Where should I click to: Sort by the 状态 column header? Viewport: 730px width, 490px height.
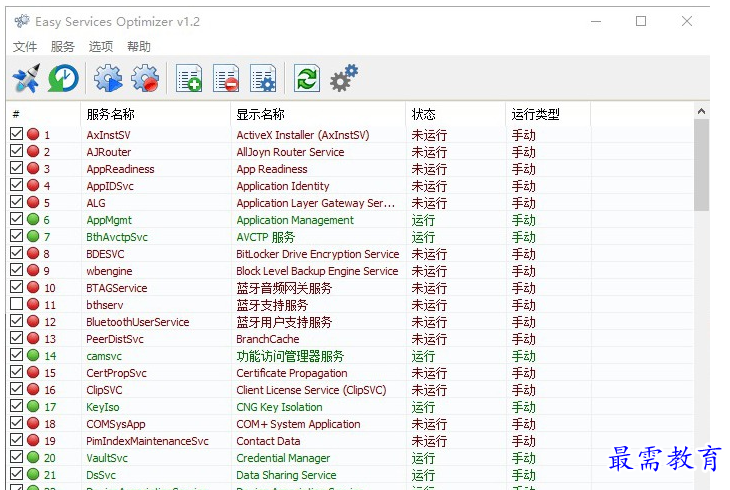pos(424,114)
